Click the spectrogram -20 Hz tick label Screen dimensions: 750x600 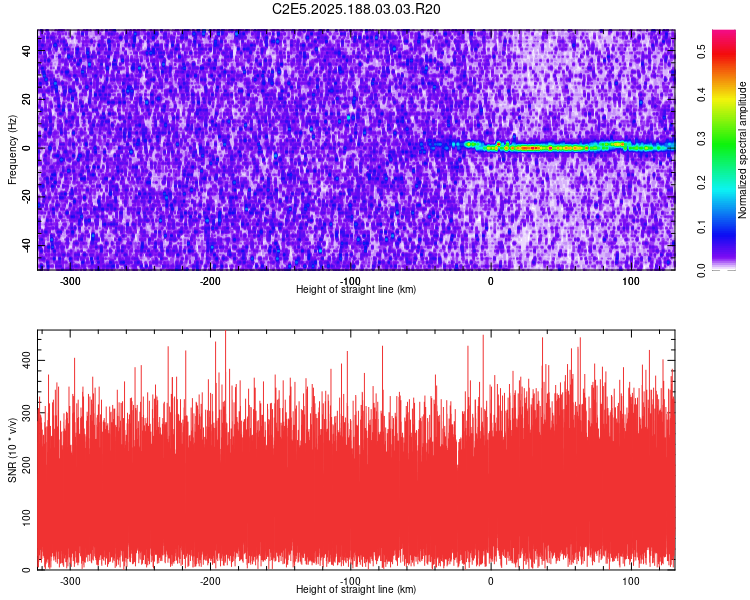[27, 197]
